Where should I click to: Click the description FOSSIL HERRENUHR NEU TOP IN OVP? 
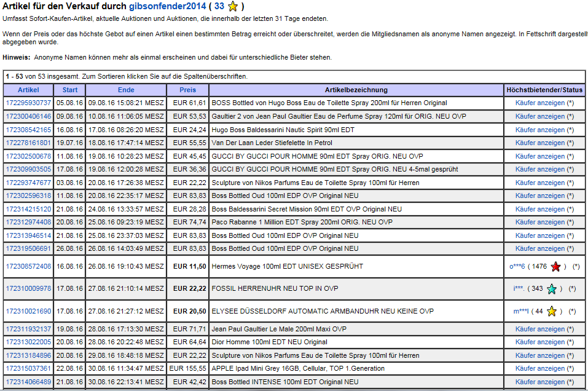click(275, 288)
